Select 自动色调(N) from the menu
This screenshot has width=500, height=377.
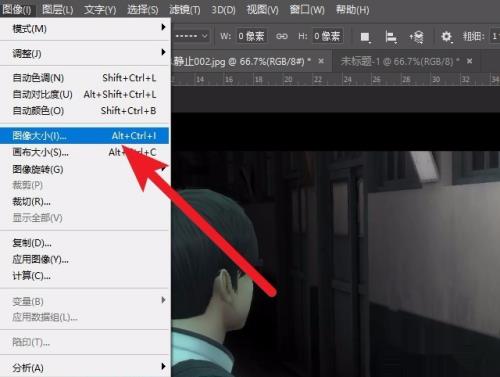point(85,78)
